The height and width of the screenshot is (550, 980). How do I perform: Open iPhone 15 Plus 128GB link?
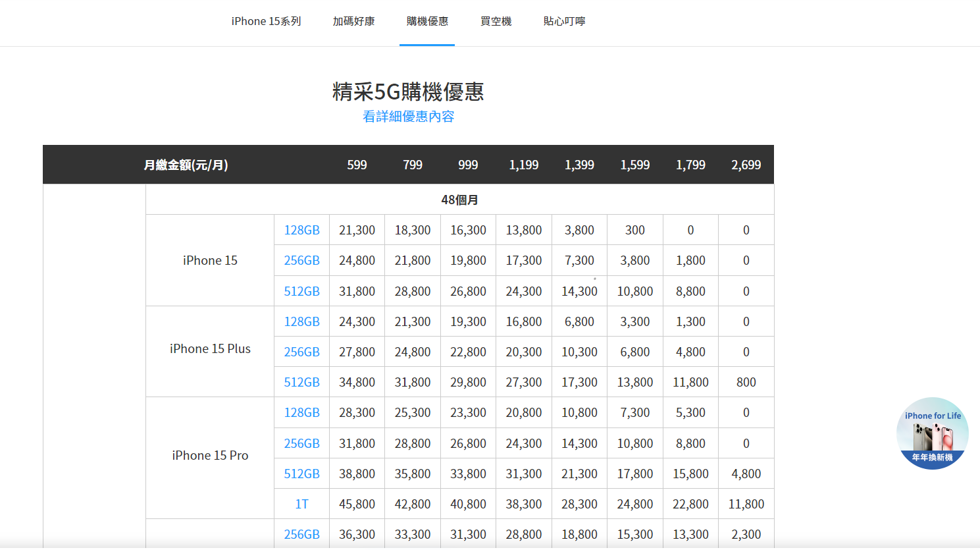coord(301,321)
